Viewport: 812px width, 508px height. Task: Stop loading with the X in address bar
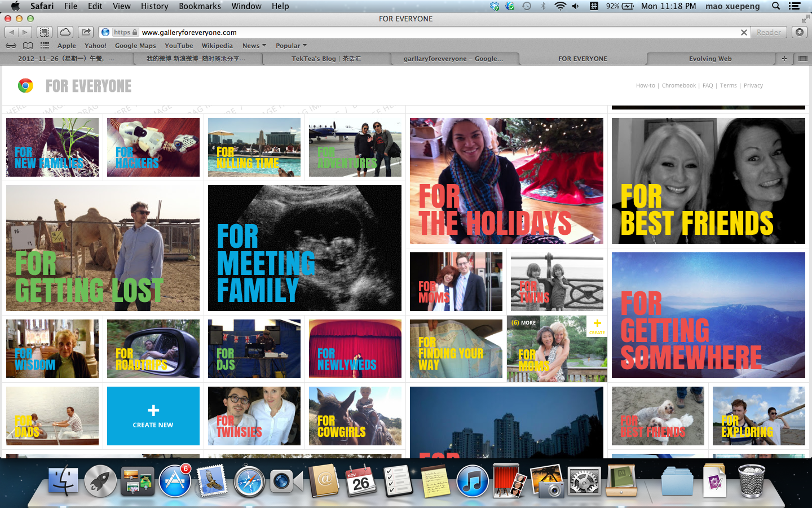pos(744,32)
